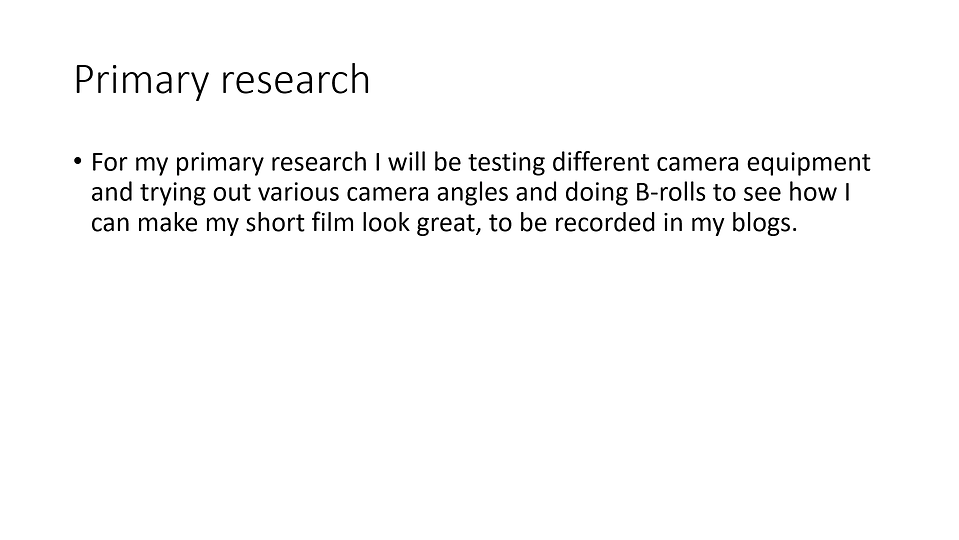Click the "Primary research" slide title
Viewport: 959px width, 540px height.
(x=221, y=80)
